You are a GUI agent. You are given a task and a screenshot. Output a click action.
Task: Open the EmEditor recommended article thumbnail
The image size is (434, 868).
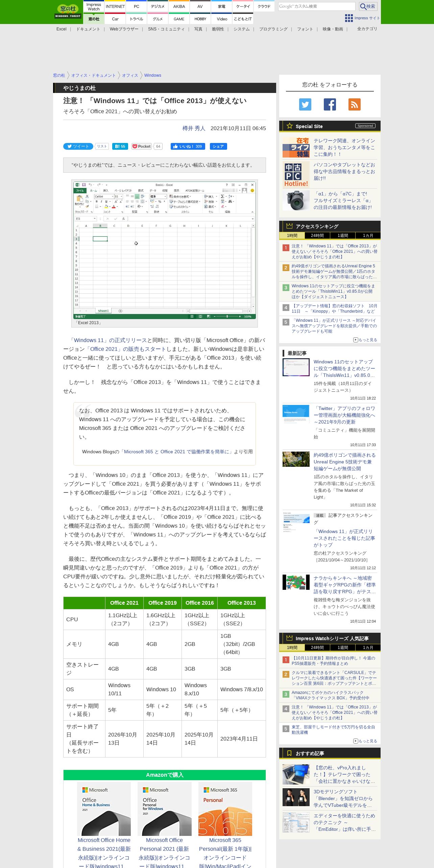point(296,822)
